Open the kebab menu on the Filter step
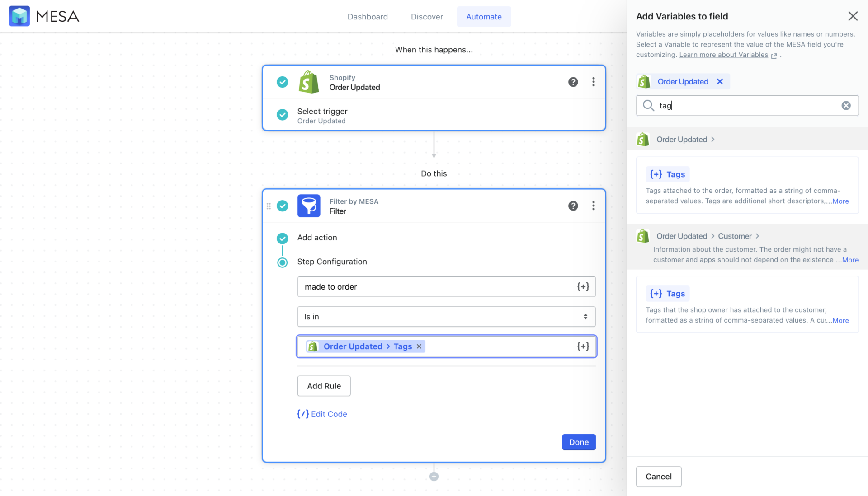Screen dimensions: 868x496 593,206
